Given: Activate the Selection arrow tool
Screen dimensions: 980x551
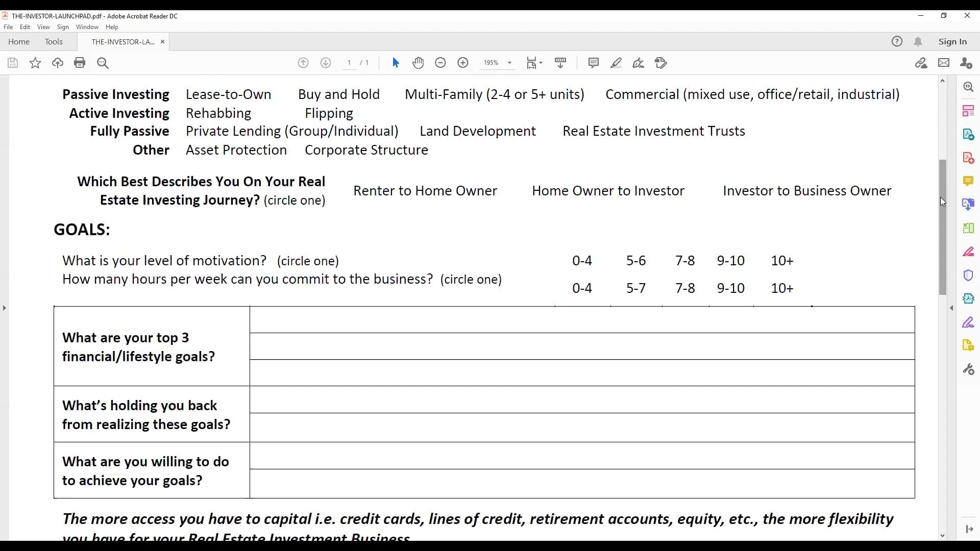Looking at the screenshot, I should pos(396,63).
